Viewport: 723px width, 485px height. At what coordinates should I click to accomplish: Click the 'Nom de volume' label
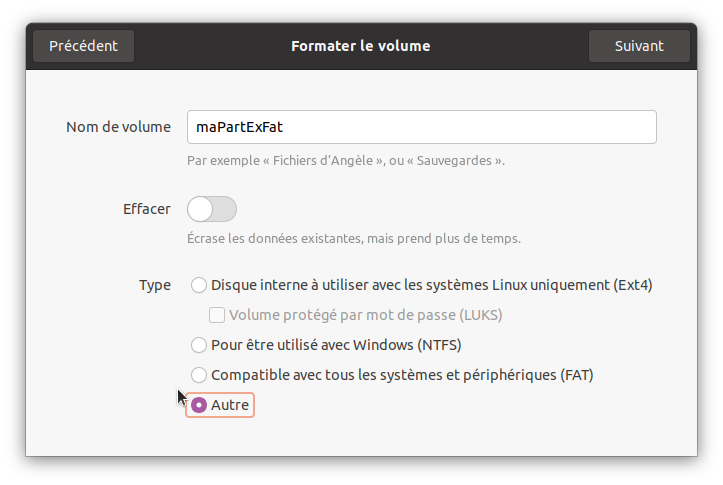tap(118, 127)
